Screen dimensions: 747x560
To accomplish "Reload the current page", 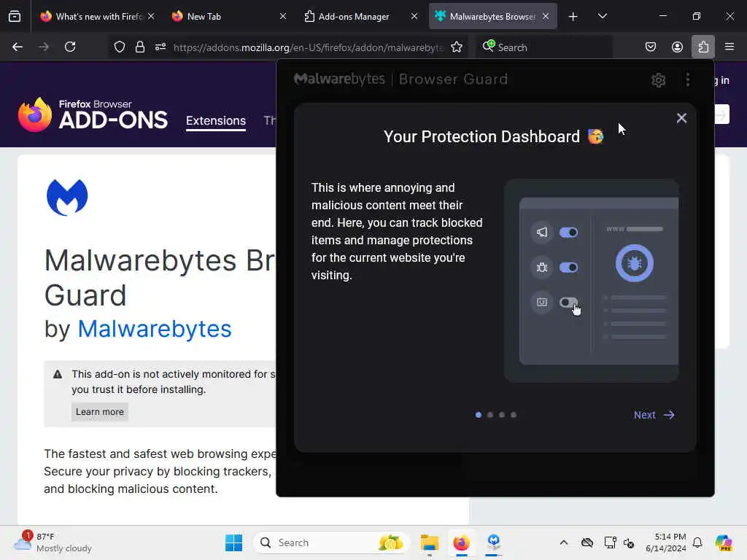I will point(70,47).
